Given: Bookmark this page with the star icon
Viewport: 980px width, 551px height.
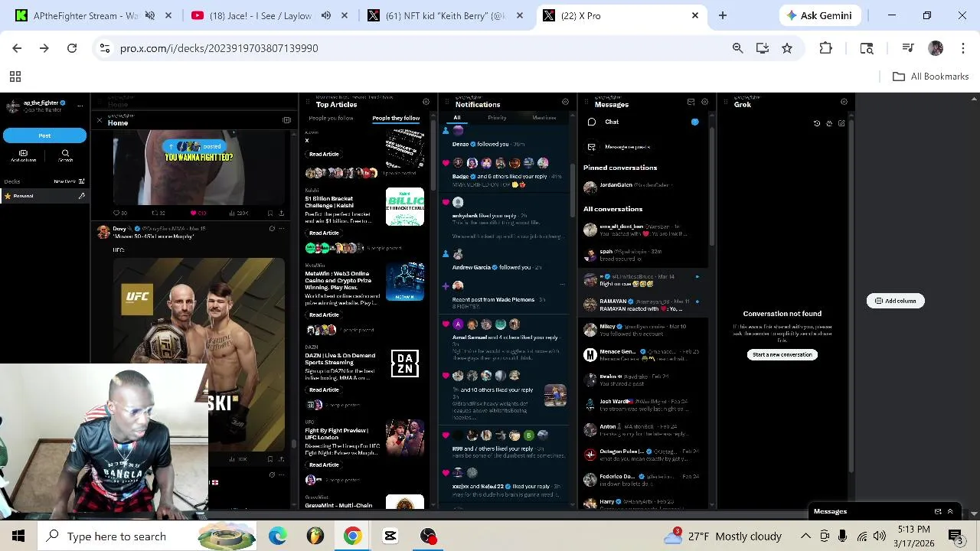Looking at the screenshot, I should [787, 48].
